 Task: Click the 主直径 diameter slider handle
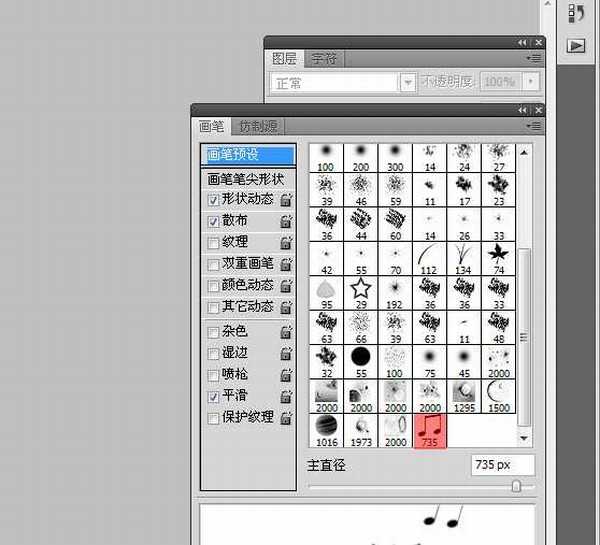point(516,486)
